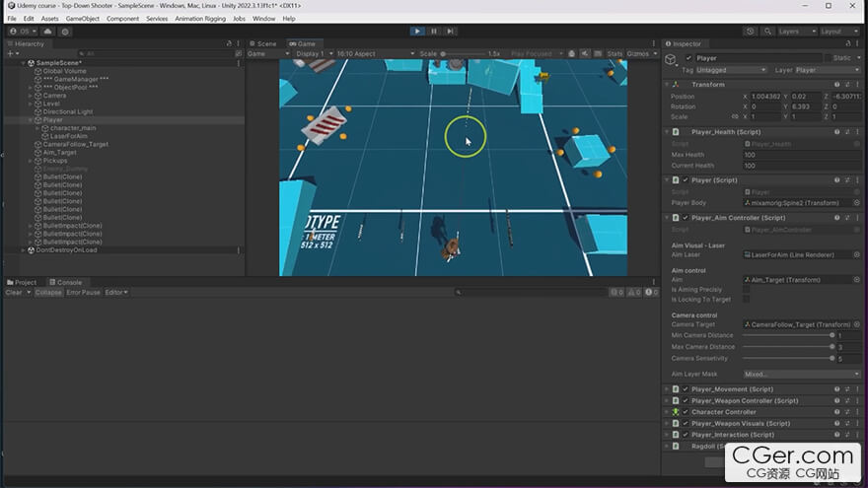Toggle the console warning count filter
The image size is (868, 488).
634,292
